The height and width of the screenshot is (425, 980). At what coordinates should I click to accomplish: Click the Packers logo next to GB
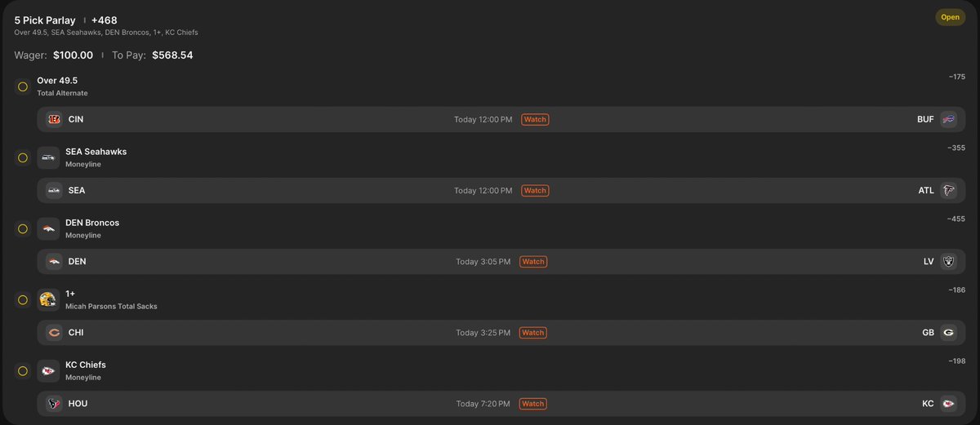coord(948,332)
